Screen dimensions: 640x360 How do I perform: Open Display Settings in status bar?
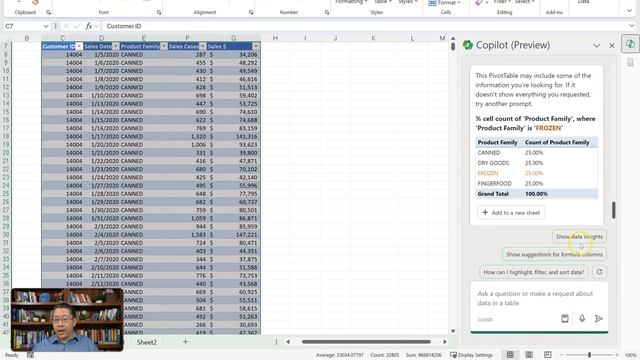471,355
